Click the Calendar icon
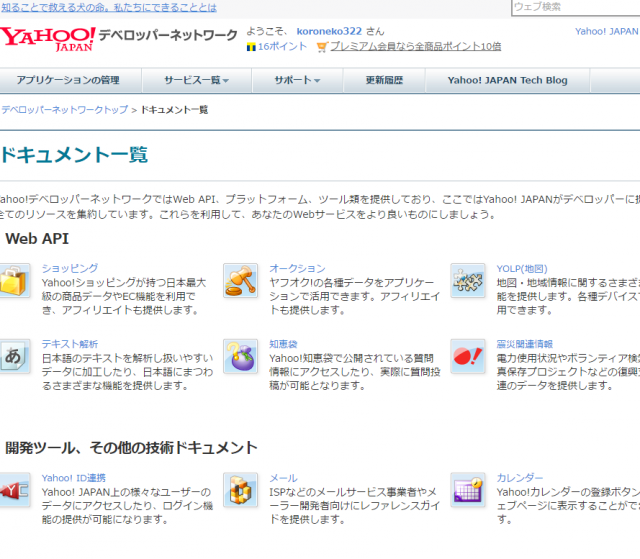The image size is (640, 559). coord(467,490)
